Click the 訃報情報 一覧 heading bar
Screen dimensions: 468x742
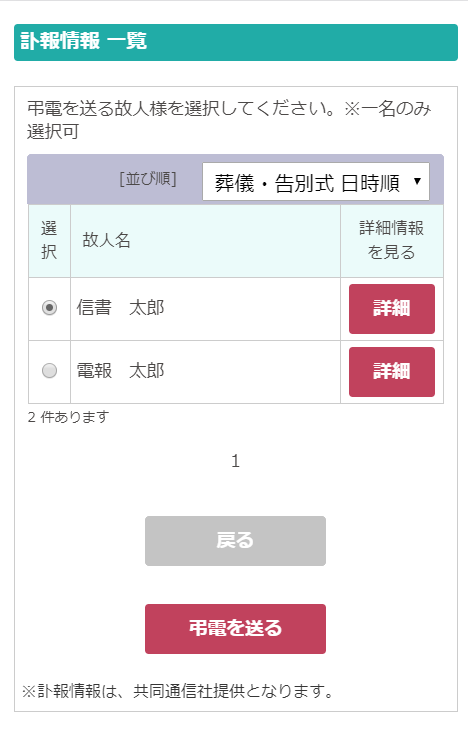(236, 42)
